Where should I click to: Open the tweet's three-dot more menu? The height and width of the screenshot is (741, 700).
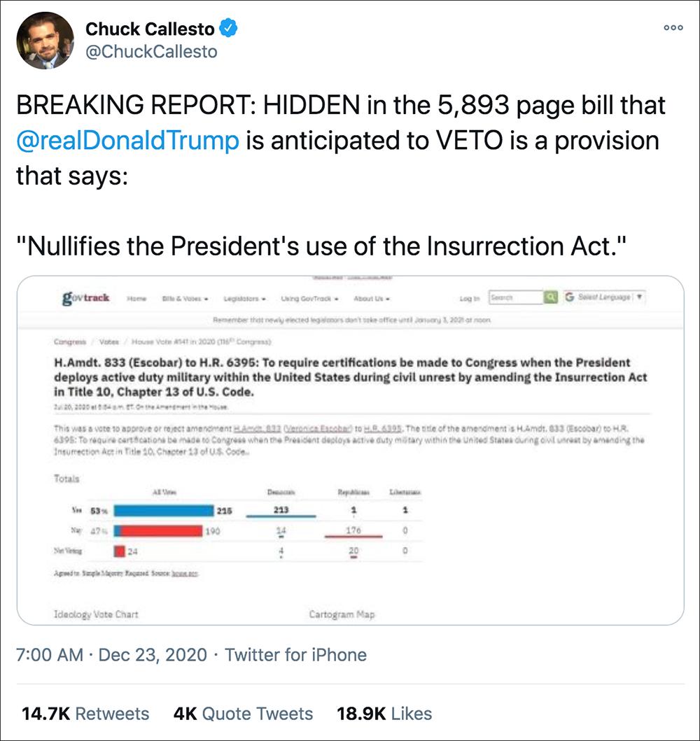[x=673, y=27]
